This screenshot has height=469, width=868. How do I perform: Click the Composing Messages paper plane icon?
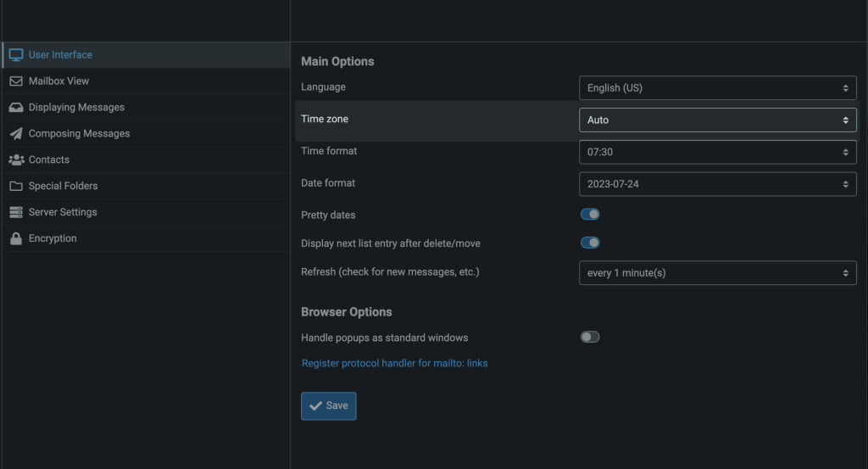(15, 134)
